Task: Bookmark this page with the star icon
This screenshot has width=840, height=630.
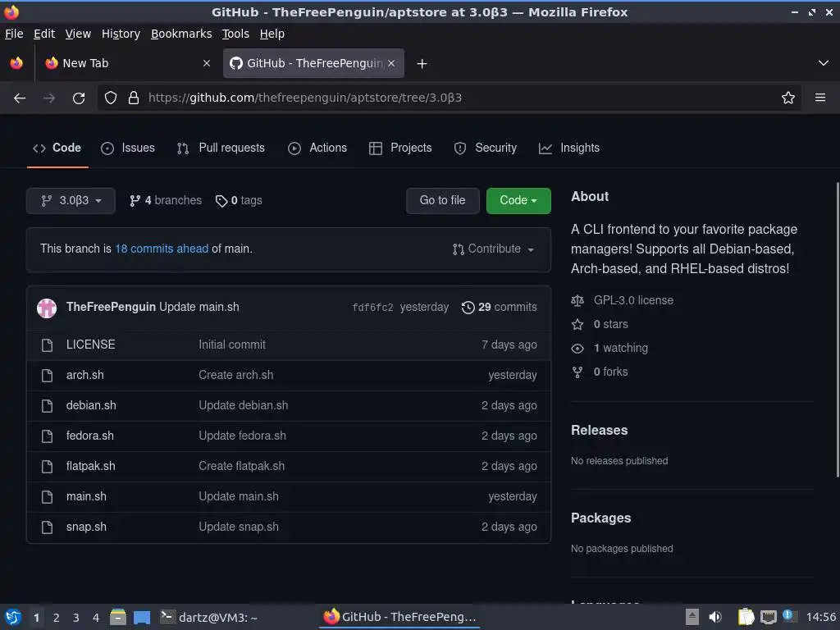Action: click(788, 98)
